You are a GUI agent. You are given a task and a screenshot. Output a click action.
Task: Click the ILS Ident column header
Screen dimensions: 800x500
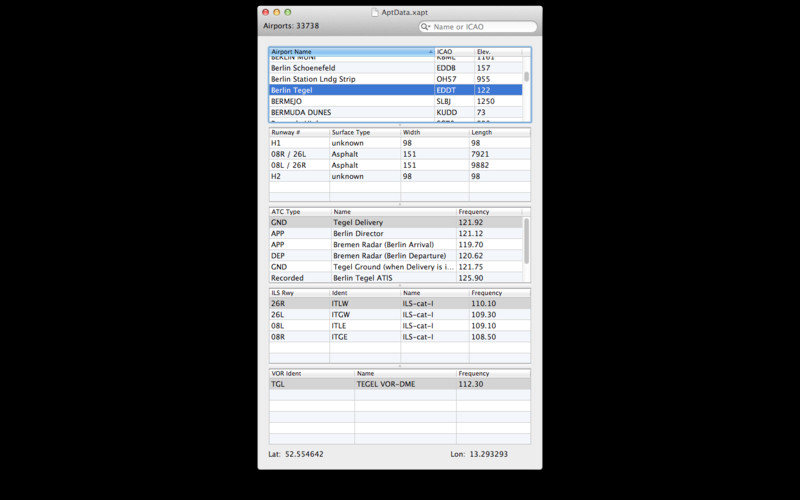365,293
